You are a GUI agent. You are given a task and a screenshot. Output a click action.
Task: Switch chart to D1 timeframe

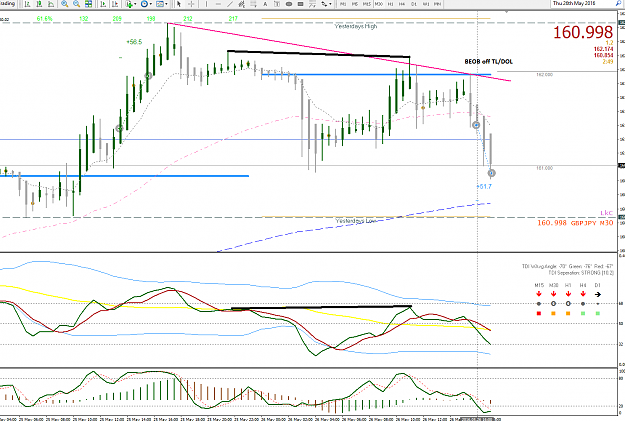(414, 4)
